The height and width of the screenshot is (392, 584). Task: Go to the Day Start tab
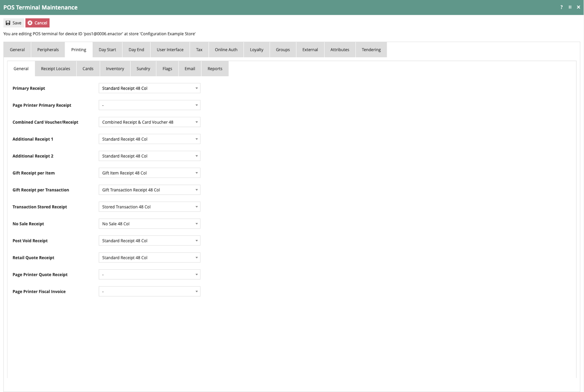point(107,50)
